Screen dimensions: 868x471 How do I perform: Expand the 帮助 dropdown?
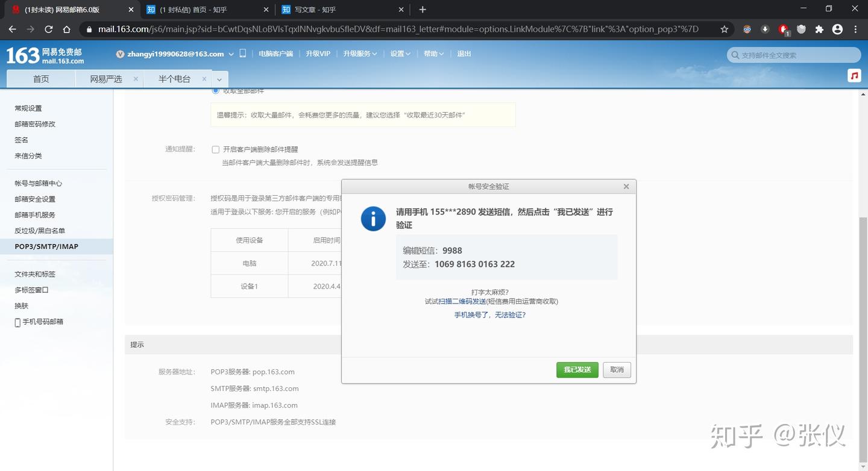[x=432, y=54]
